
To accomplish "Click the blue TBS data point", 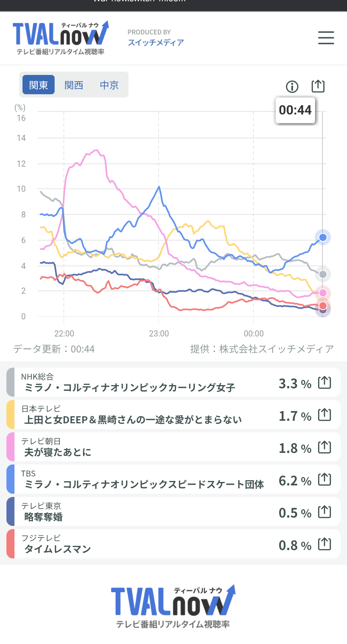I will tap(323, 237).
